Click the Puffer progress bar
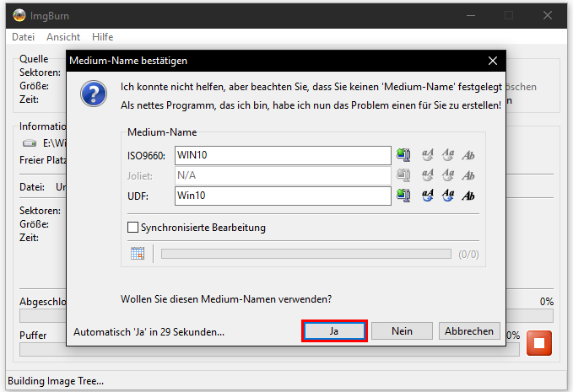Image resolution: width=573 pixels, height=392 pixels. click(269, 350)
